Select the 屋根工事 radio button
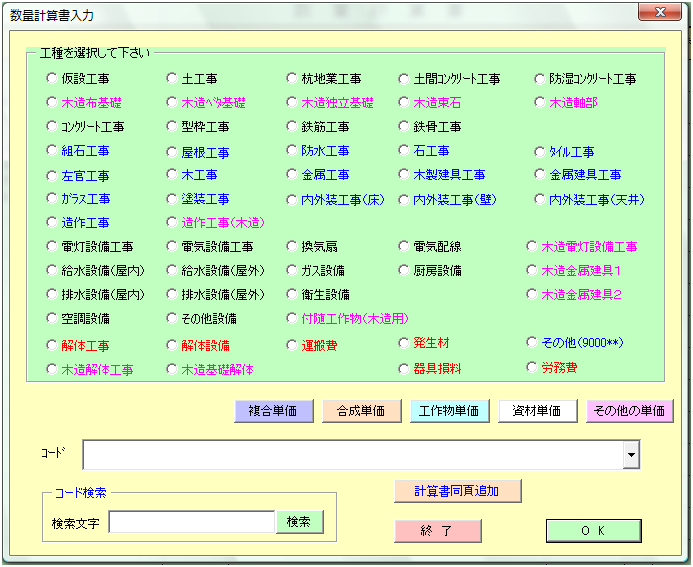Viewport: 693px width, 567px height. point(173,152)
